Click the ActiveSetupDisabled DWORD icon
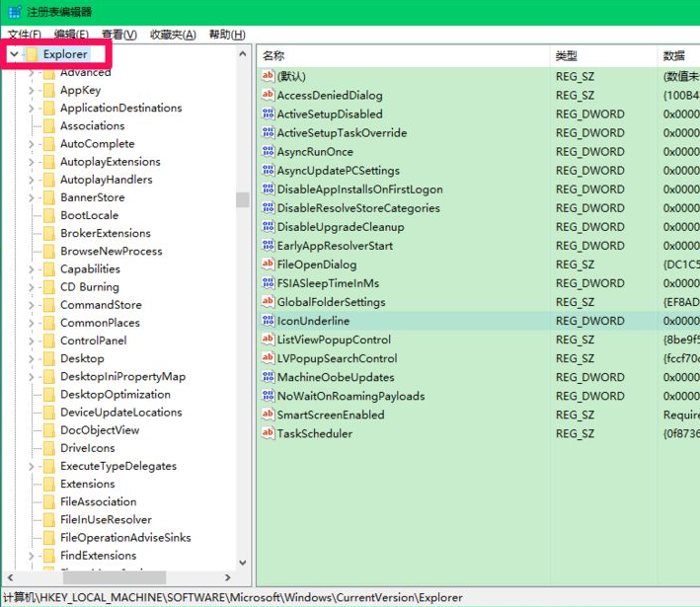The height and width of the screenshot is (607, 700). coord(268,114)
